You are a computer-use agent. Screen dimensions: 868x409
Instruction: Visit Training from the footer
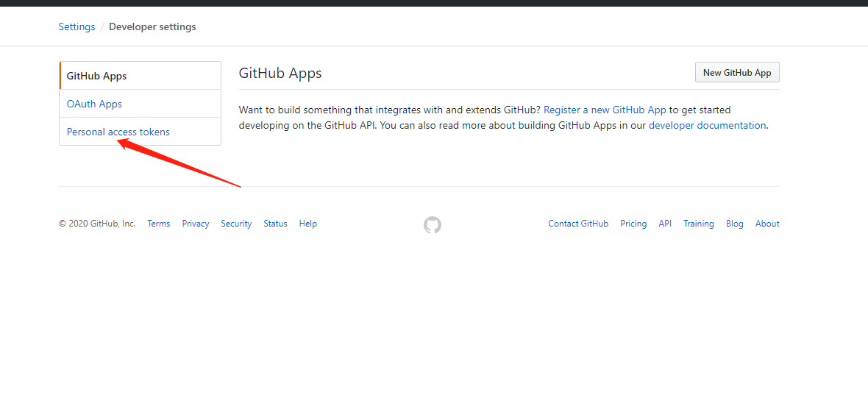699,224
